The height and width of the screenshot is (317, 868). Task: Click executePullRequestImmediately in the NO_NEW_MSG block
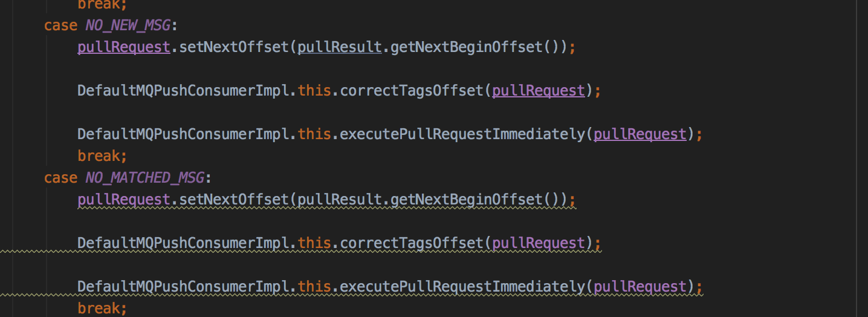tap(462, 134)
